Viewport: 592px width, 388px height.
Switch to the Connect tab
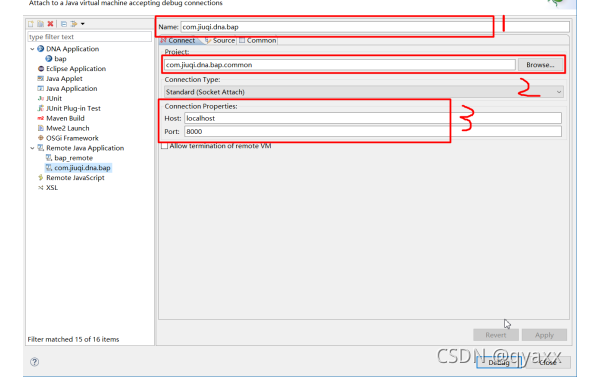(178, 40)
